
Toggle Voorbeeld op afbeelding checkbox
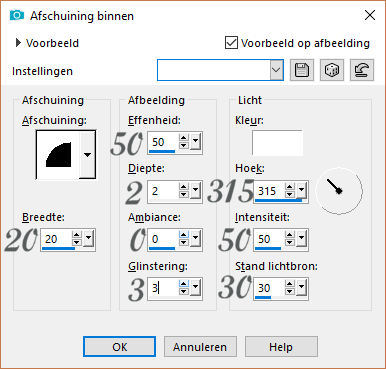(x=231, y=43)
